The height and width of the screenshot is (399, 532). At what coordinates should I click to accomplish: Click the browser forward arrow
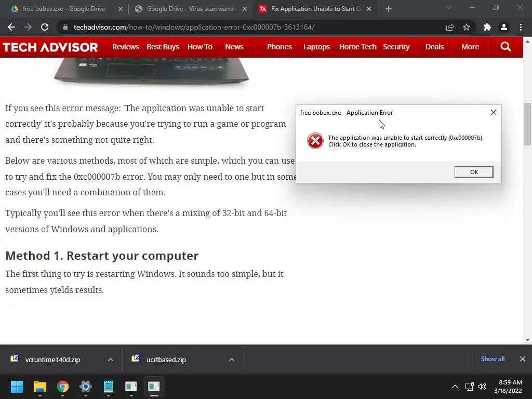pos(28,27)
